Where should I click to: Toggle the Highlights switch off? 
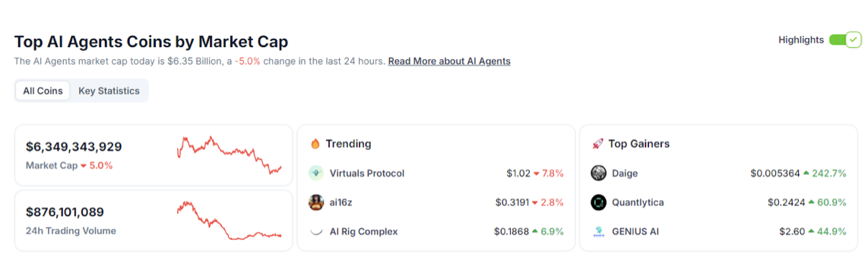(844, 40)
